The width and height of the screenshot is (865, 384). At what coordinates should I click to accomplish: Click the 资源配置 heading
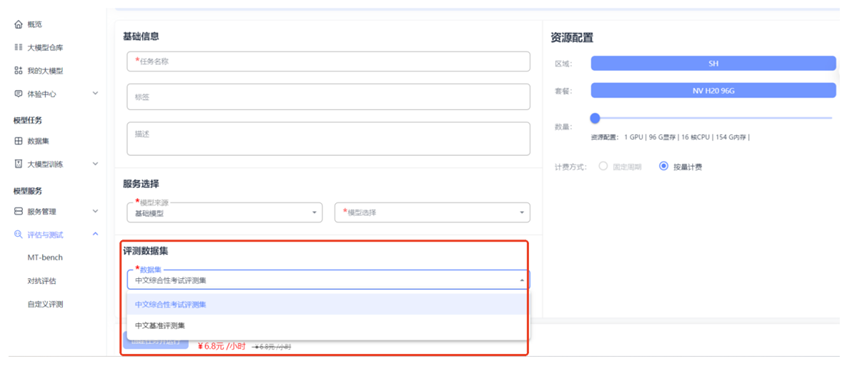pos(572,38)
